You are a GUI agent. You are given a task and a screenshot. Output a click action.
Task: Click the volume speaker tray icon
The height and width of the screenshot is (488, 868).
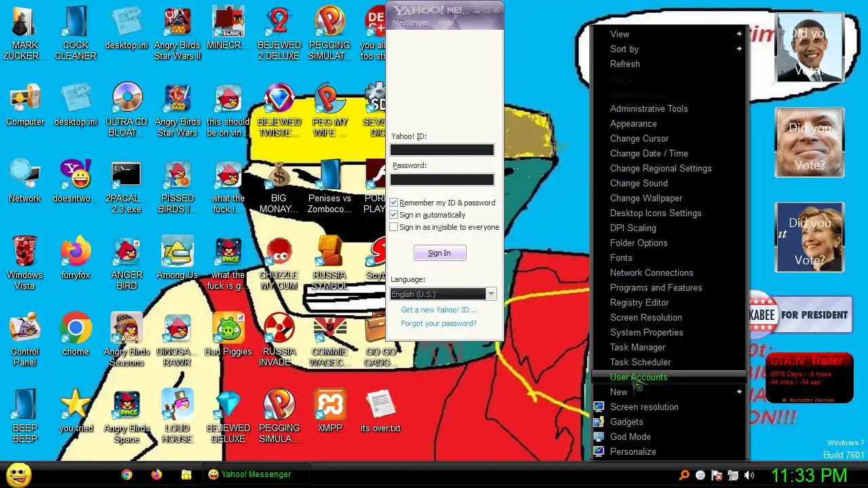pos(749,475)
